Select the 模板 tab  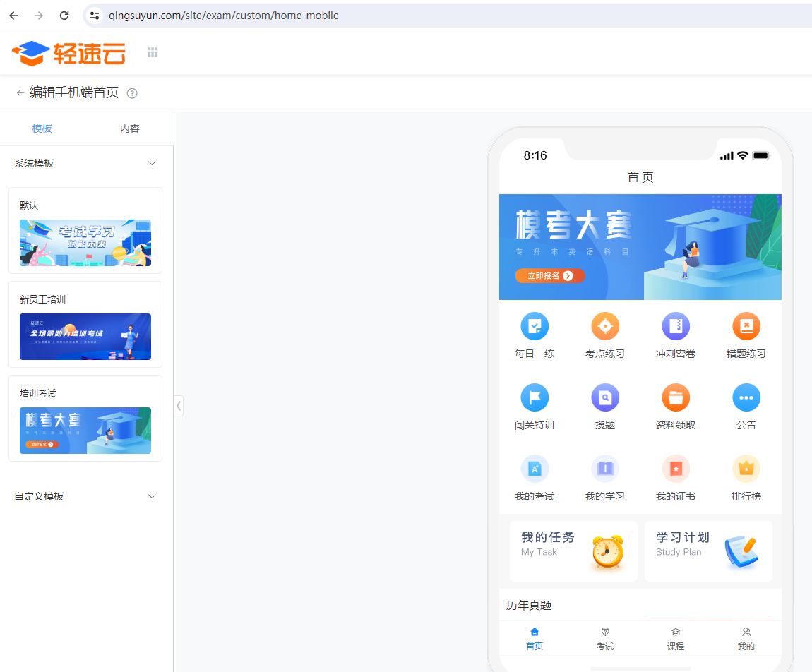point(42,128)
